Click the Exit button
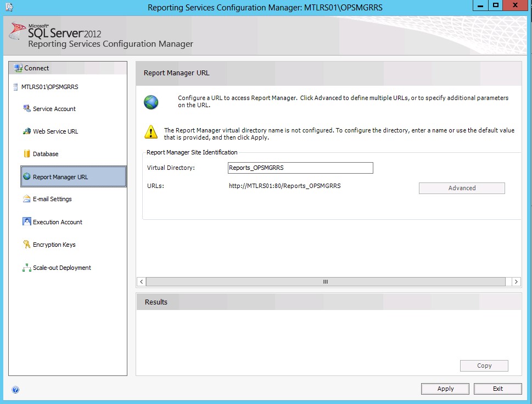Viewport: 532px width, 404px height. 498,389
